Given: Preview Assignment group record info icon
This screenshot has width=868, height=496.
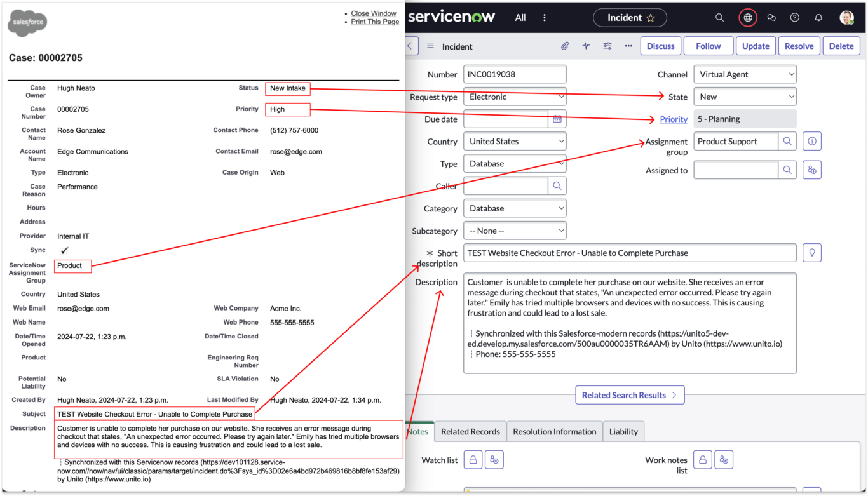Looking at the screenshot, I should click(812, 141).
